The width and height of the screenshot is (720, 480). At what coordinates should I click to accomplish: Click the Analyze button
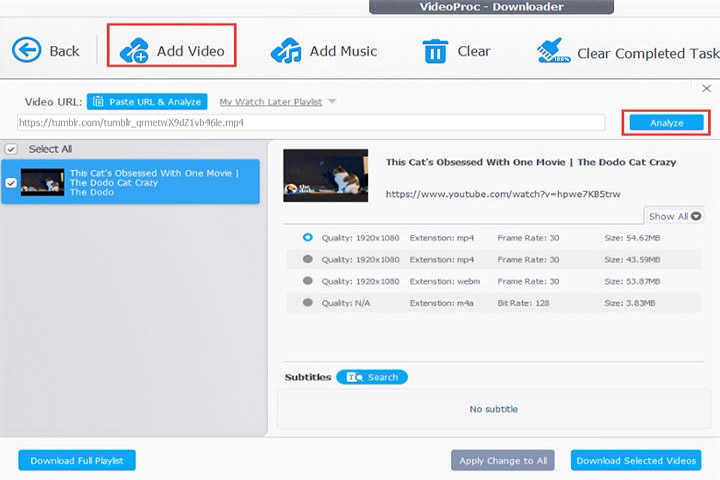click(x=666, y=123)
